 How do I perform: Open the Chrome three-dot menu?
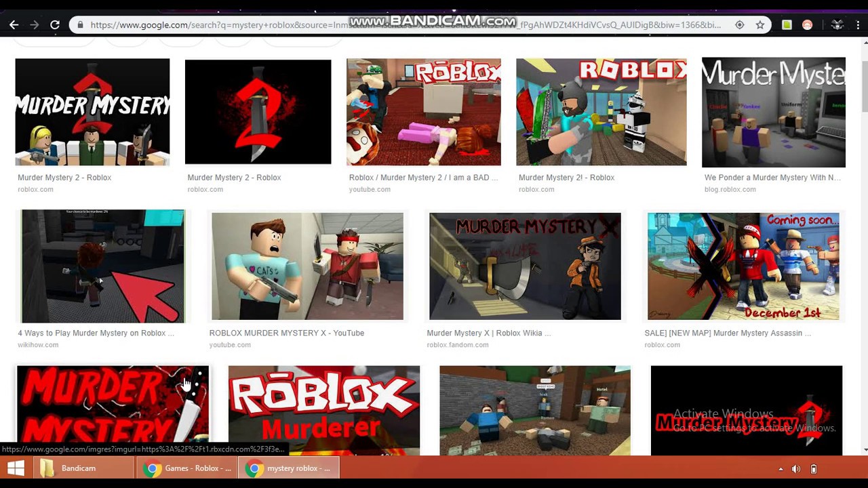click(x=859, y=25)
